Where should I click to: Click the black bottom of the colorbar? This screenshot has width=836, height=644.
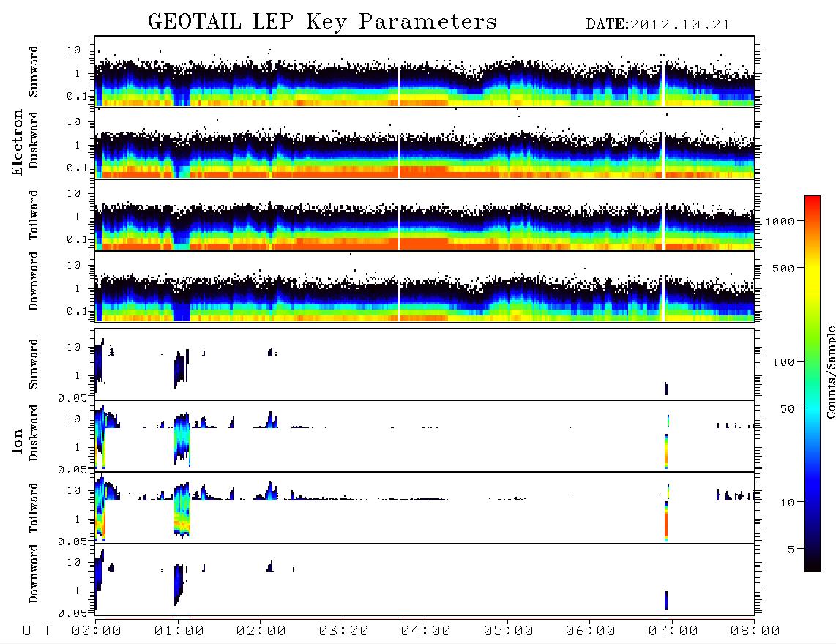pos(813,564)
